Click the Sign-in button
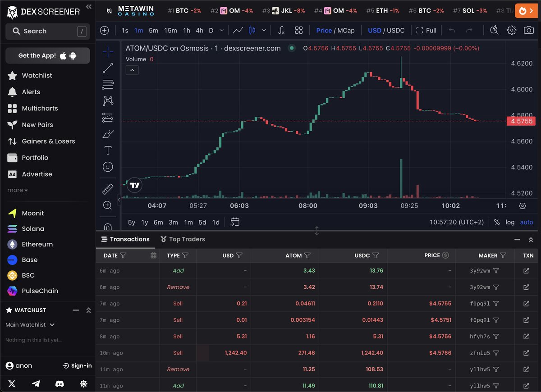The width and height of the screenshot is (541, 392). click(77, 365)
